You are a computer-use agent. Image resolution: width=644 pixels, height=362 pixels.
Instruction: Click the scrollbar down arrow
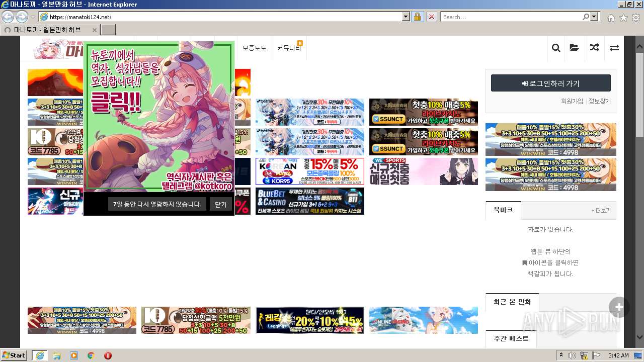click(639, 337)
